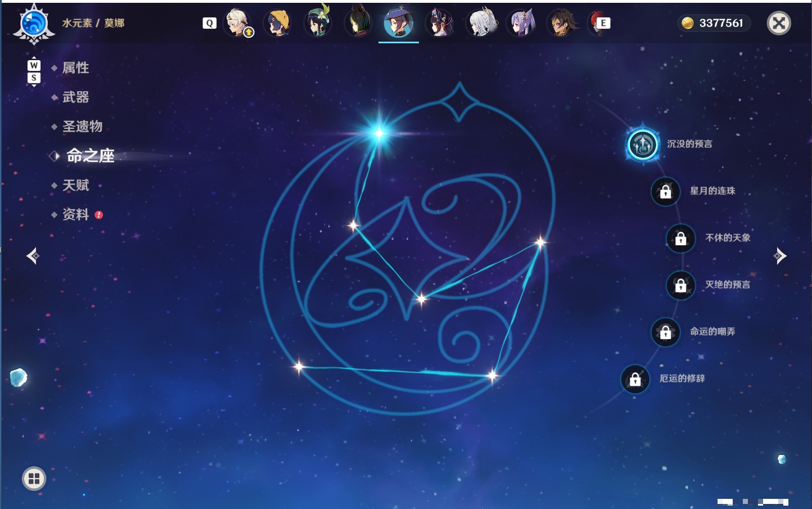Select the purple-haired character portrait

[521, 23]
